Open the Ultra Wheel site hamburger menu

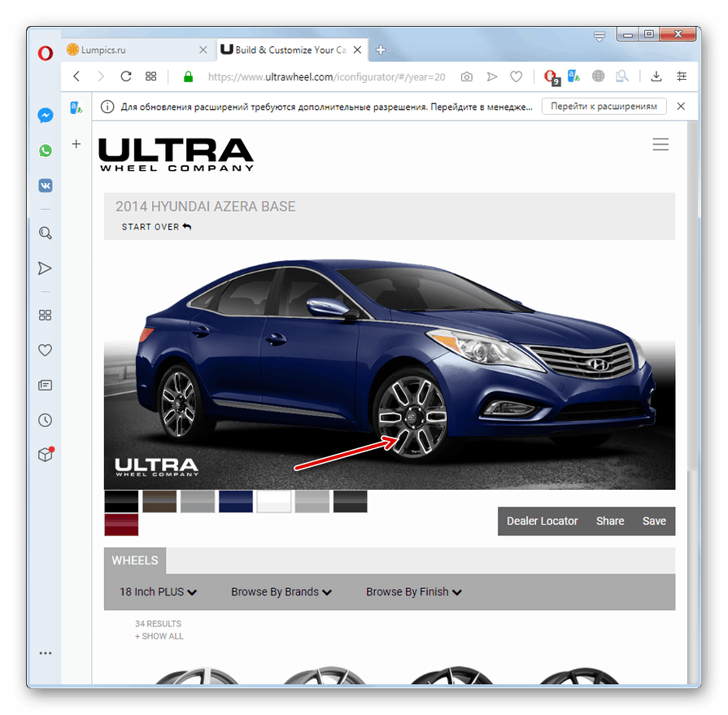660,144
